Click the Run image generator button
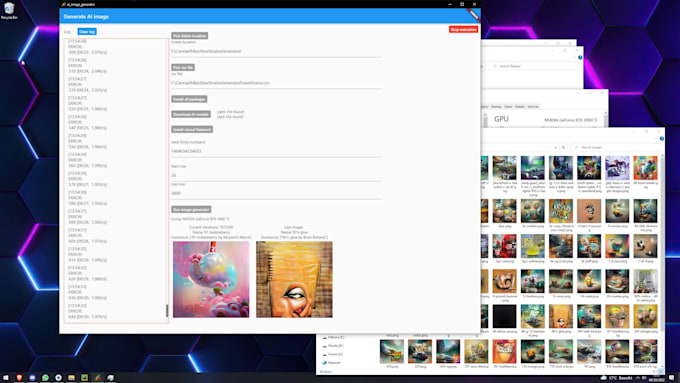Screen dimensions: 680x383 click(191, 210)
